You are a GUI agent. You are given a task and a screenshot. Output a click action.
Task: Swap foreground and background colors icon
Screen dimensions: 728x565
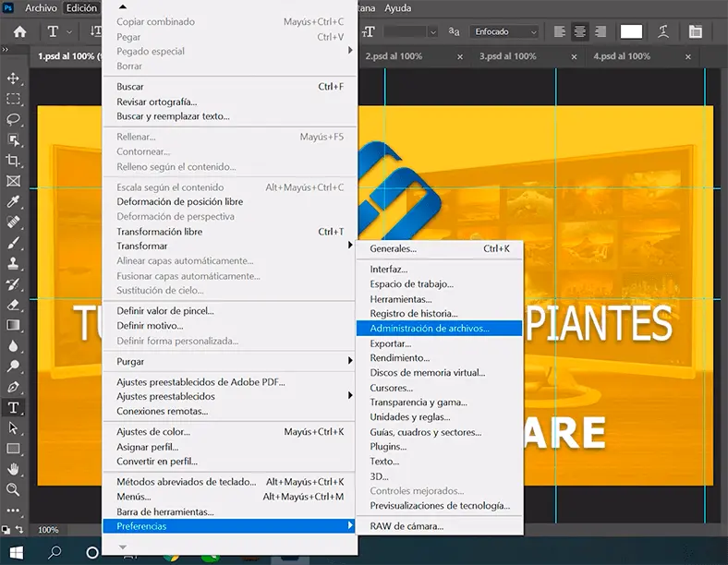click(x=20, y=528)
